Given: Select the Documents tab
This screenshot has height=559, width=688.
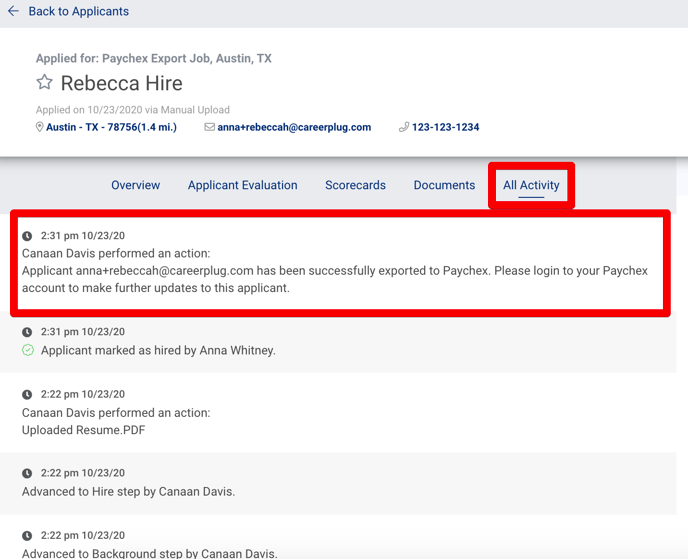Looking at the screenshot, I should tap(444, 185).
